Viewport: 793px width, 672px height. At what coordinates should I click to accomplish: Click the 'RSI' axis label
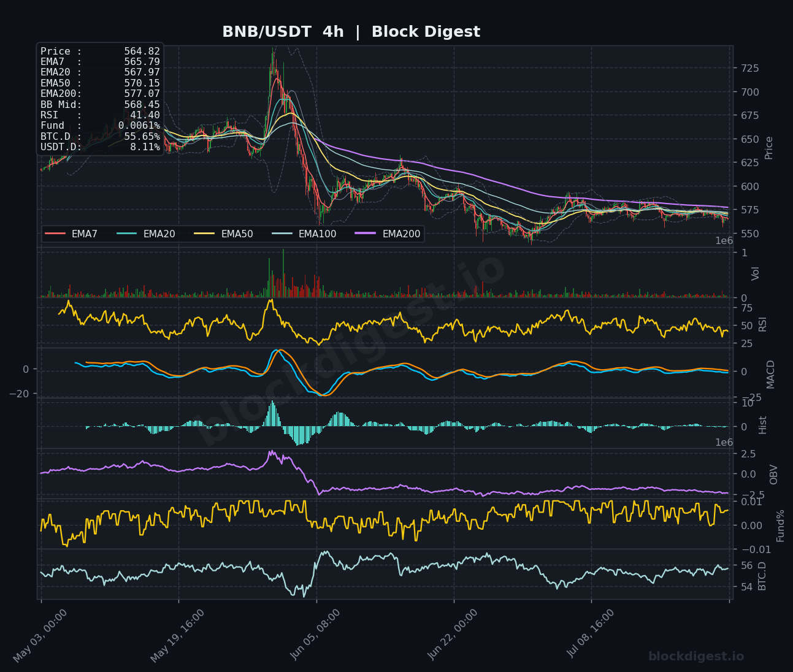point(762,324)
